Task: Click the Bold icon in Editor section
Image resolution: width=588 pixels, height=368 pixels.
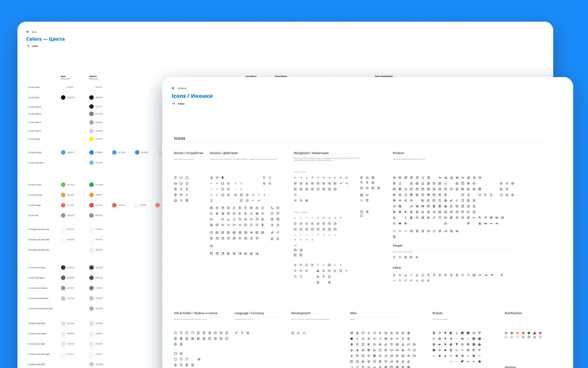Action: [394, 275]
